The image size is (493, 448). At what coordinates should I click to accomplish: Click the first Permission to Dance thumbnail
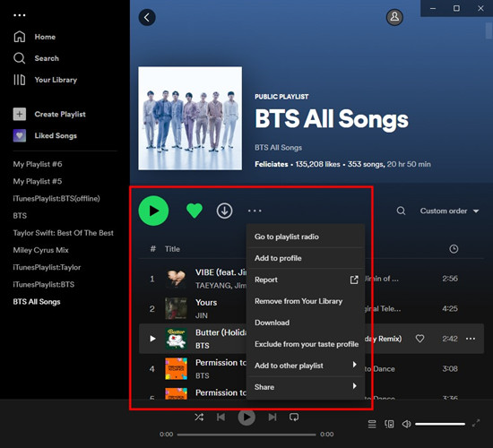(x=176, y=369)
